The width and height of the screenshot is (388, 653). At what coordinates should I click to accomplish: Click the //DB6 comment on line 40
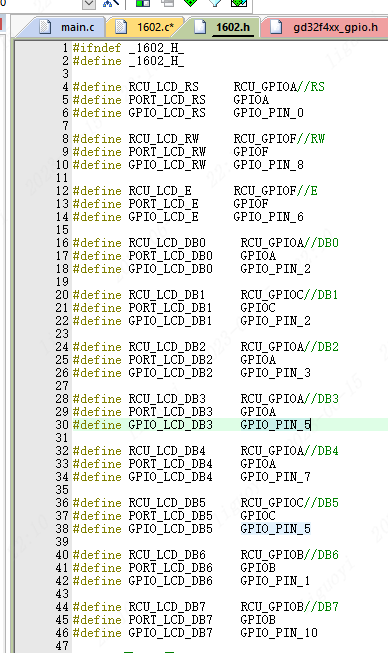tap(321, 555)
